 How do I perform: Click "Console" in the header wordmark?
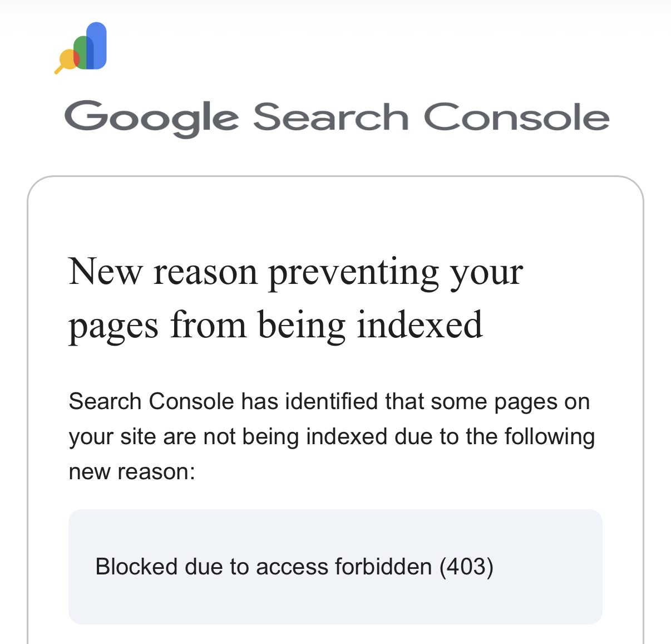point(516,117)
